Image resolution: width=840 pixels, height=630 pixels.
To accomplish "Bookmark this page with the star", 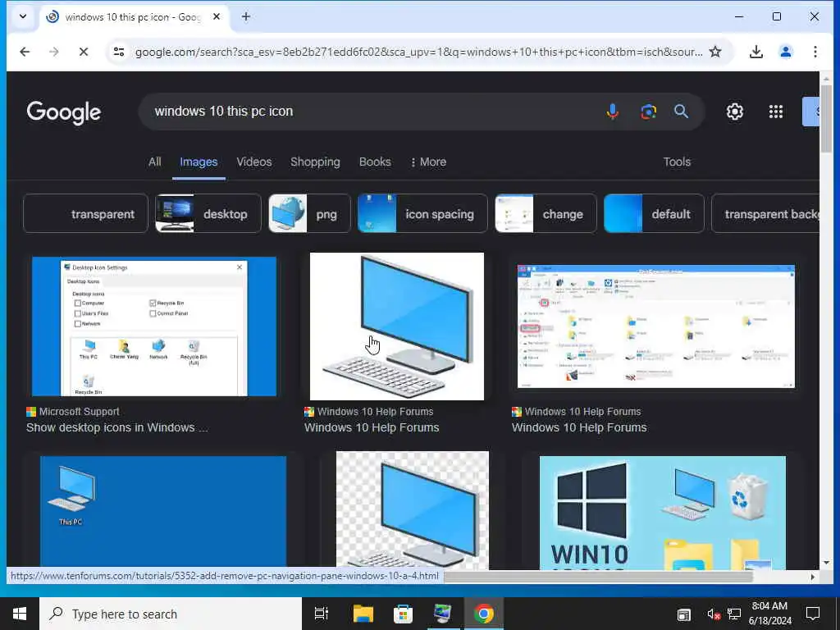I will tap(715, 52).
